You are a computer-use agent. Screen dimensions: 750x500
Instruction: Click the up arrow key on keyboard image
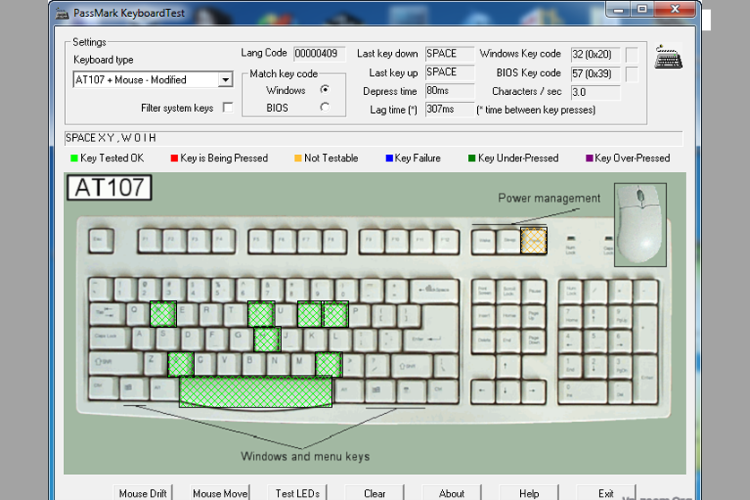pyautogui.click(x=507, y=366)
